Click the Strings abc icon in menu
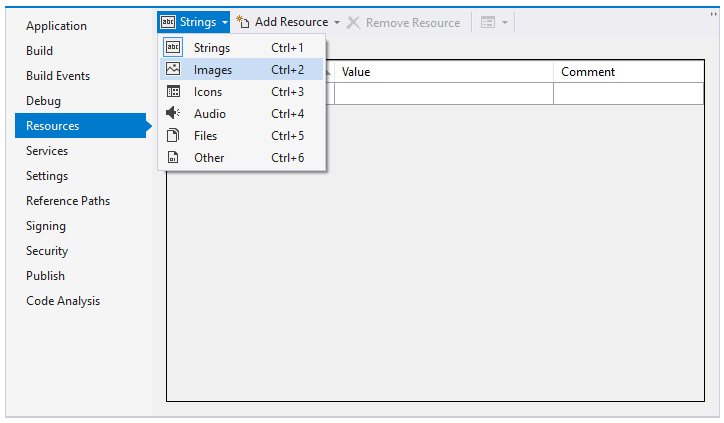The width and height of the screenshot is (724, 423). [x=173, y=48]
